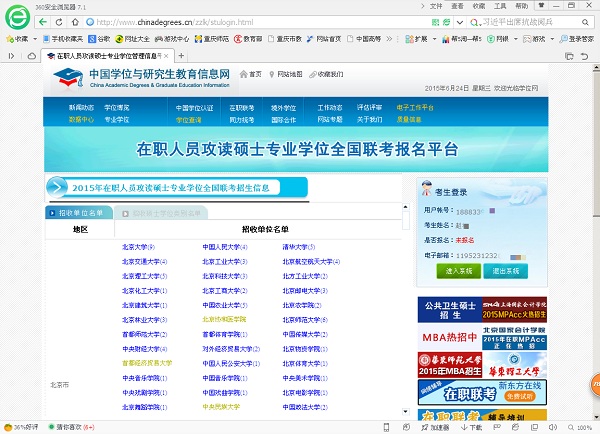Expand the bookmarks overflow chevron
The image size is (600, 434).
(389, 39)
